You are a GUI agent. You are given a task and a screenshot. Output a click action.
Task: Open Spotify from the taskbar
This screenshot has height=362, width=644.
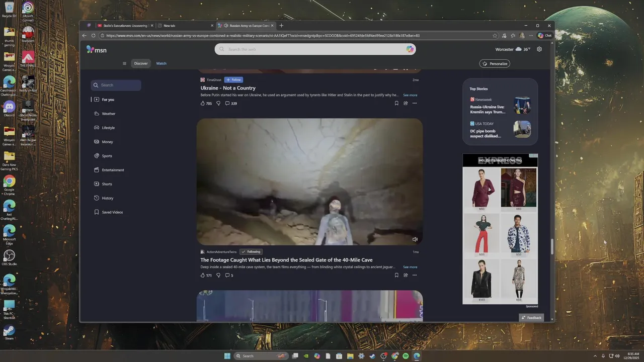406,356
